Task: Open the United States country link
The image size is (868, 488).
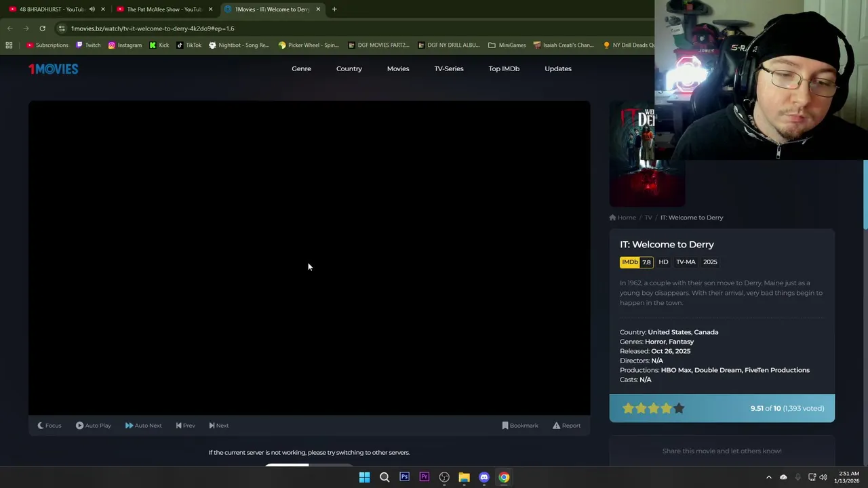Action: click(x=669, y=332)
